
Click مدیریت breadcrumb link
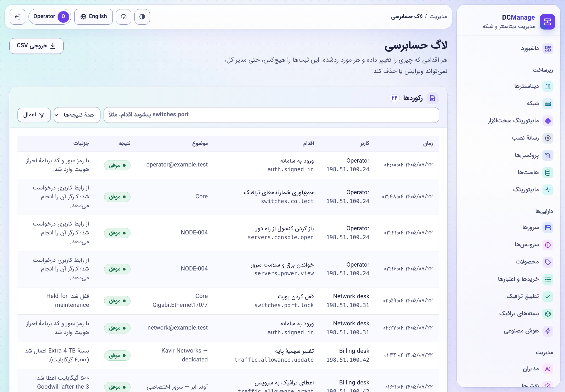pos(438,16)
